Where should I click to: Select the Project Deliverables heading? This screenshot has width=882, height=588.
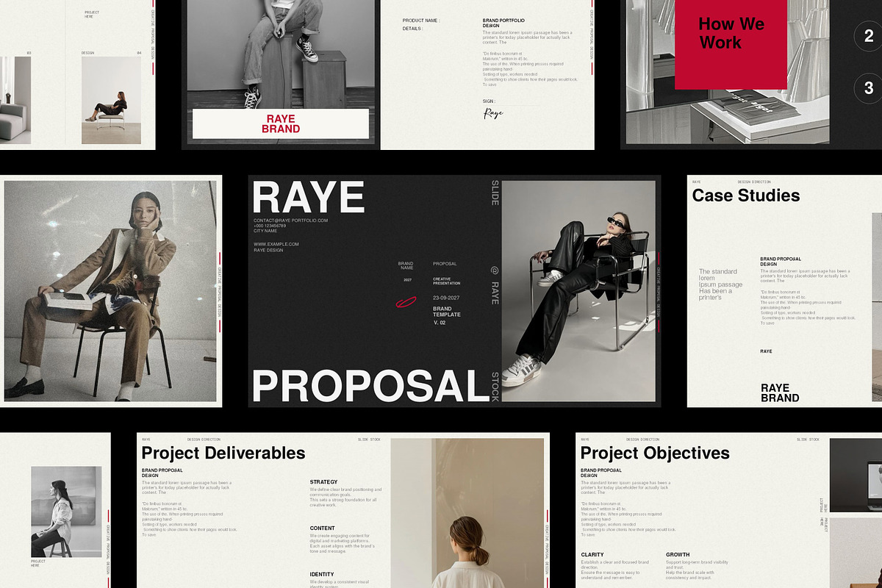[x=223, y=453]
